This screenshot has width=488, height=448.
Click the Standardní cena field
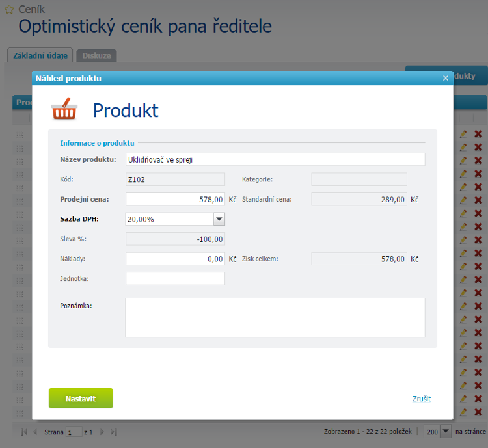coord(359,200)
